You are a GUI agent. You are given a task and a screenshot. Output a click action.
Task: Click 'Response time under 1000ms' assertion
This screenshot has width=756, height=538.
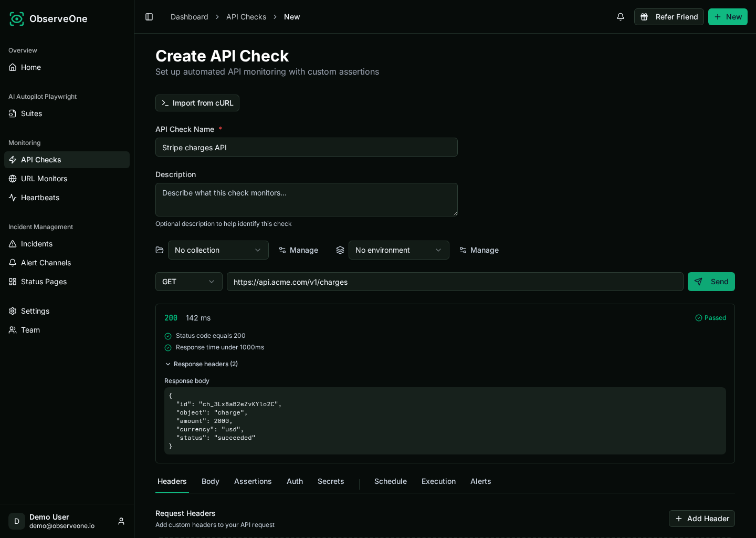point(220,347)
